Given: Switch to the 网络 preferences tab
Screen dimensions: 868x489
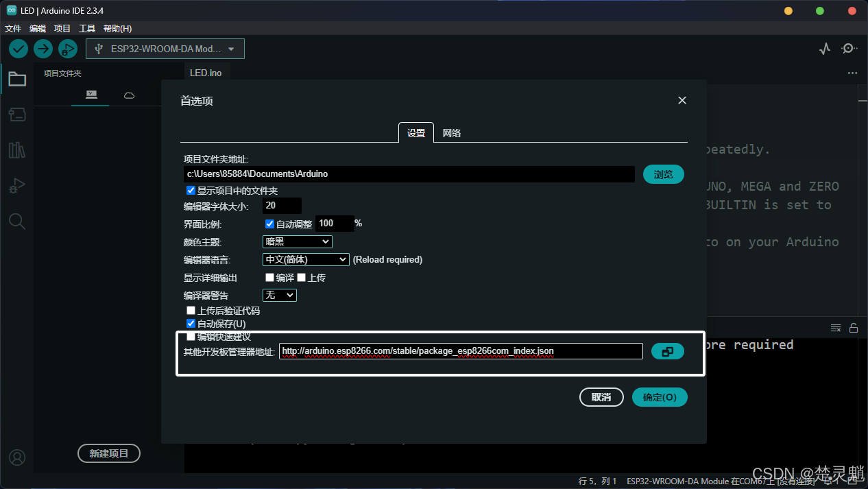Looking at the screenshot, I should 452,133.
